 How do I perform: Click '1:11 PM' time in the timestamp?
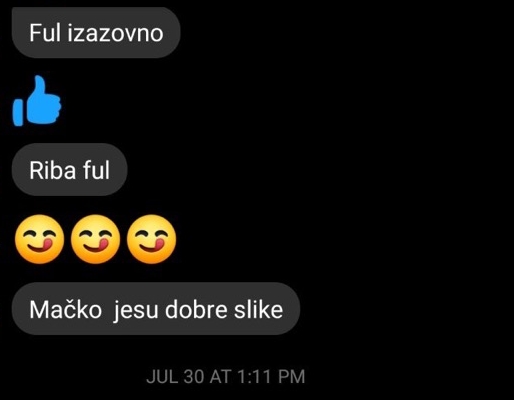[272, 377]
